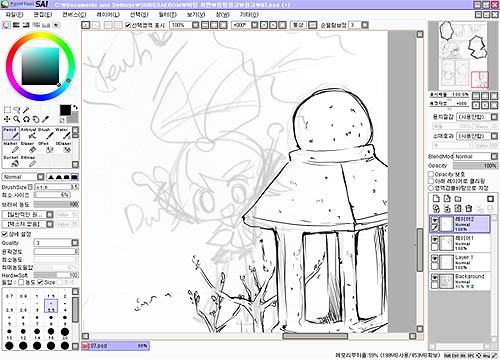
Task: Select the lasso selection tool
Action: (x=17, y=110)
